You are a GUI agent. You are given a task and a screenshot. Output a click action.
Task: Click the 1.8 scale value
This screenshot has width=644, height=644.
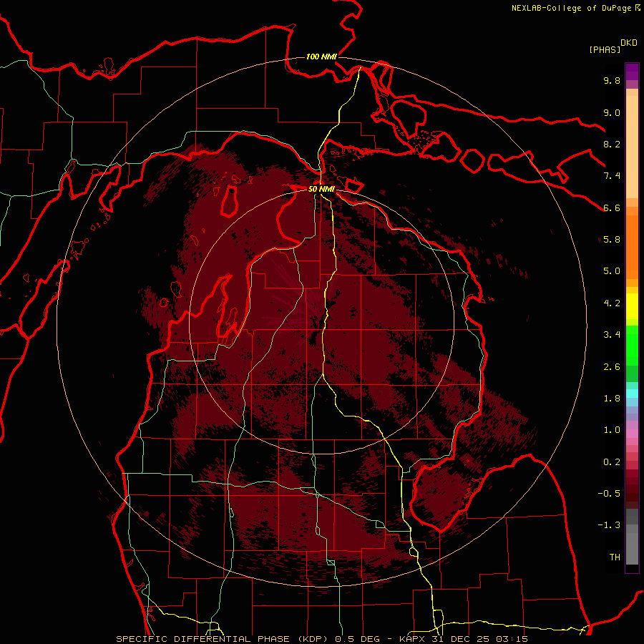[612, 399]
